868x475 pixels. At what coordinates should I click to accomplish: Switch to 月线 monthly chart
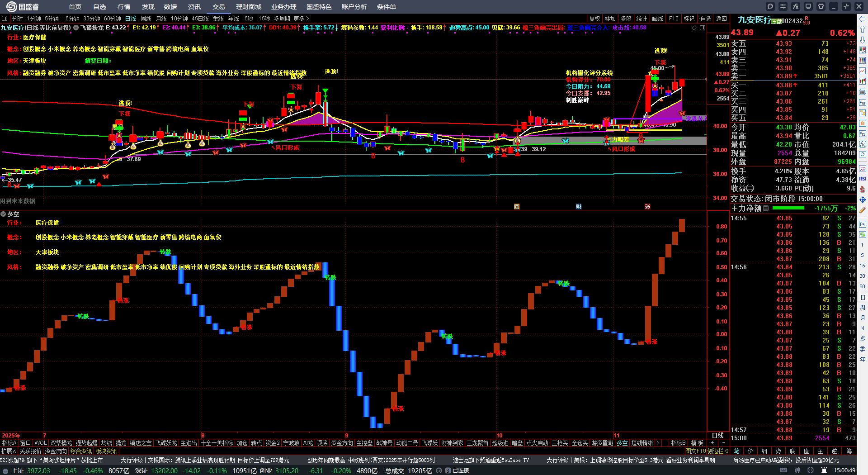(161, 19)
